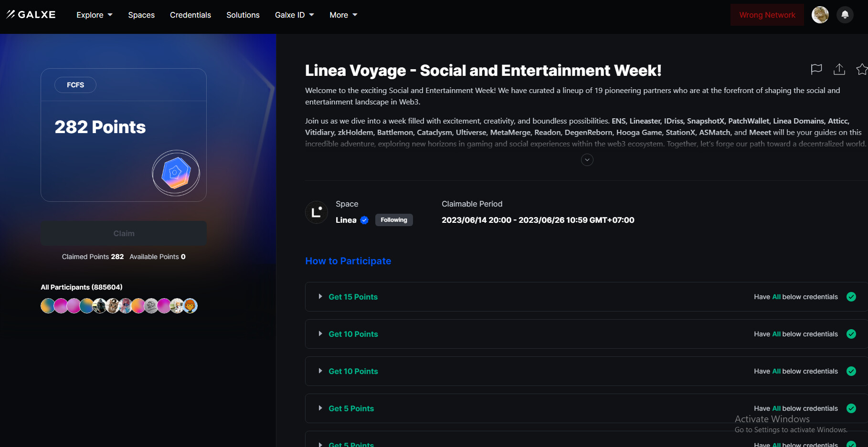Click the Linea Voyage campaign title

click(x=483, y=71)
